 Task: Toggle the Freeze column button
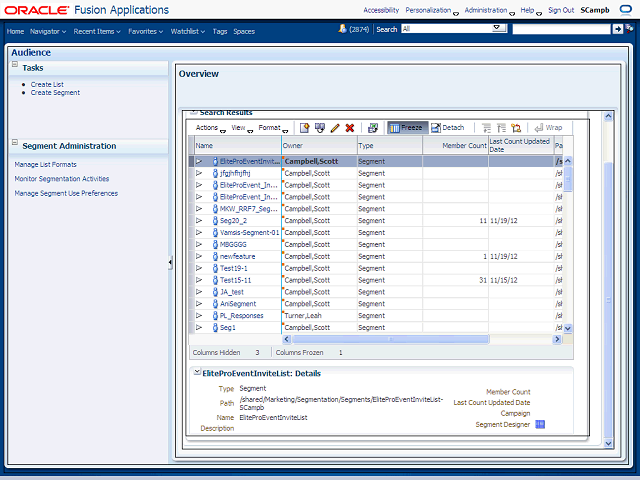point(407,128)
